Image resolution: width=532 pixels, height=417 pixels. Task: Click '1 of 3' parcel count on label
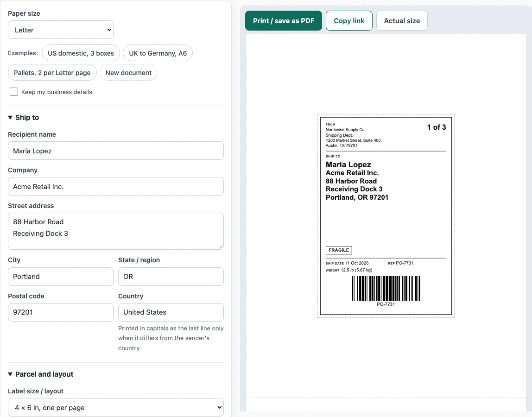[x=437, y=127]
